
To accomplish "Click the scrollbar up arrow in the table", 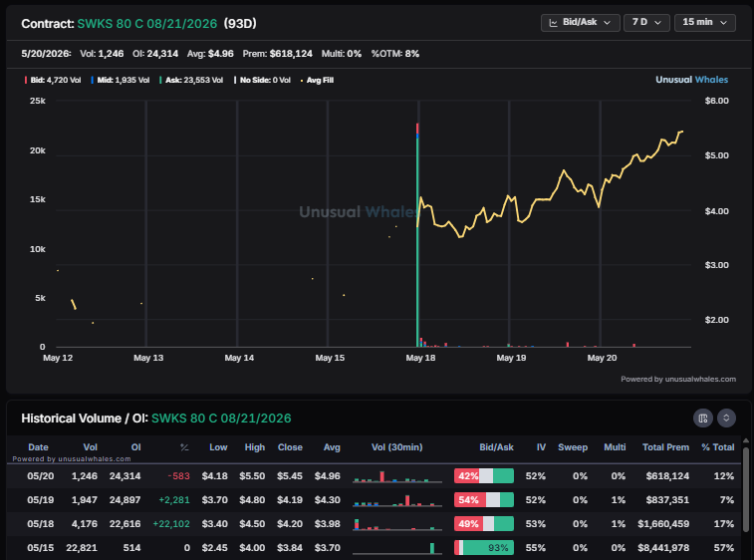I will click(746, 440).
